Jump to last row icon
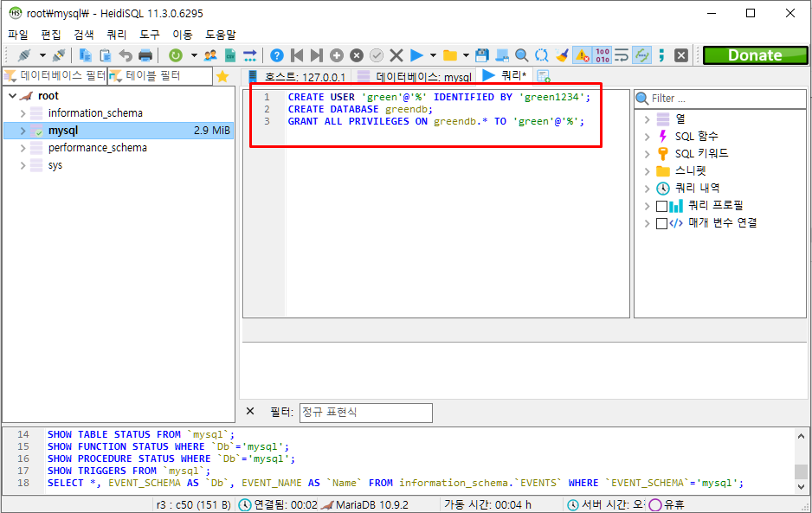The width and height of the screenshot is (812, 513). (x=317, y=55)
